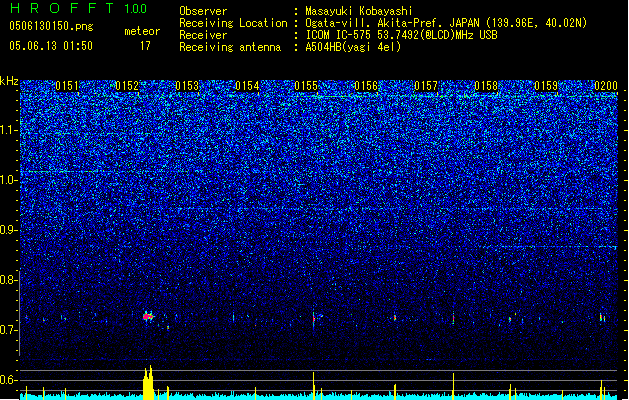Click the red meteor echo at 0155
629x400 pixels.
pos(314,319)
